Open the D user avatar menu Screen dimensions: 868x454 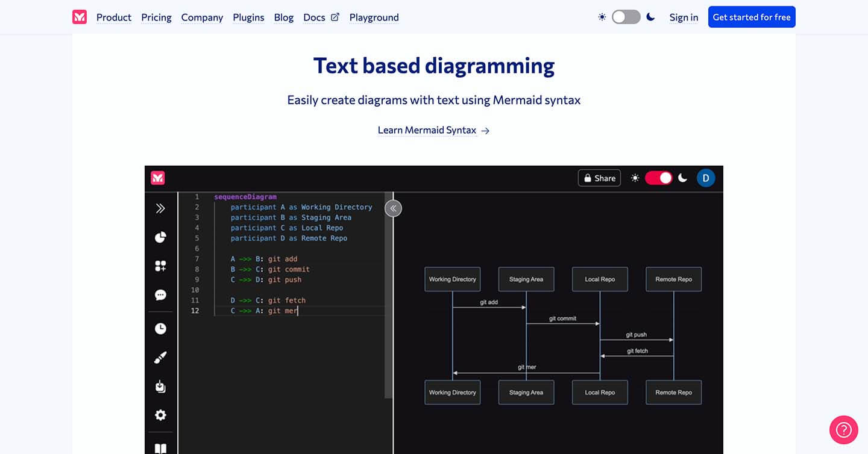click(706, 178)
